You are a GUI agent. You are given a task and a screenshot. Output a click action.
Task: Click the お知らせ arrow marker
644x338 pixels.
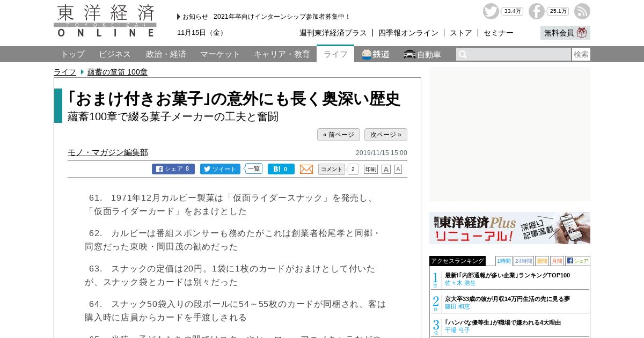(179, 17)
